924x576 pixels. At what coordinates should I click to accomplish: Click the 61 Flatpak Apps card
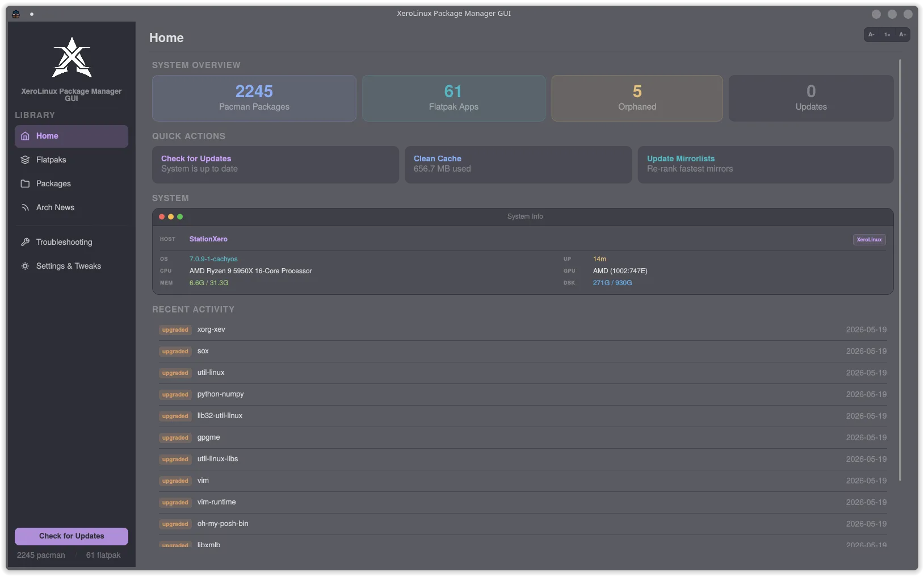(453, 98)
